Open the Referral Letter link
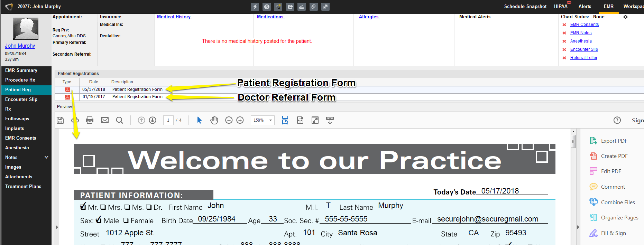This screenshot has height=245, width=644. (x=583, y=58)
